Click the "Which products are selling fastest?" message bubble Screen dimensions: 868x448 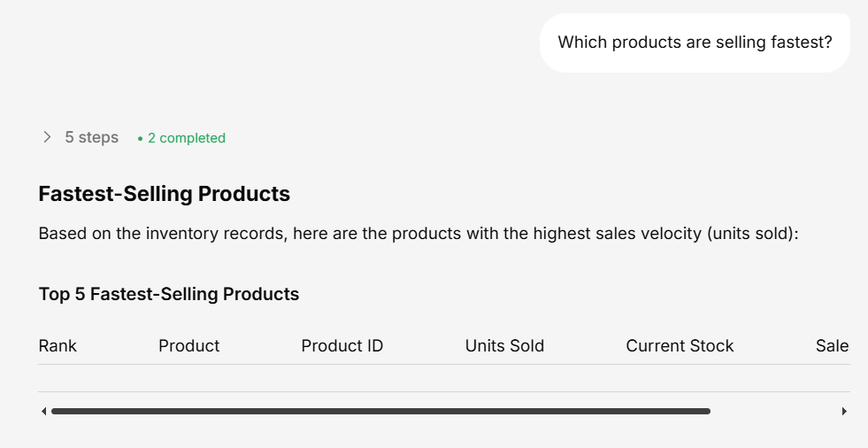[695, 42]
